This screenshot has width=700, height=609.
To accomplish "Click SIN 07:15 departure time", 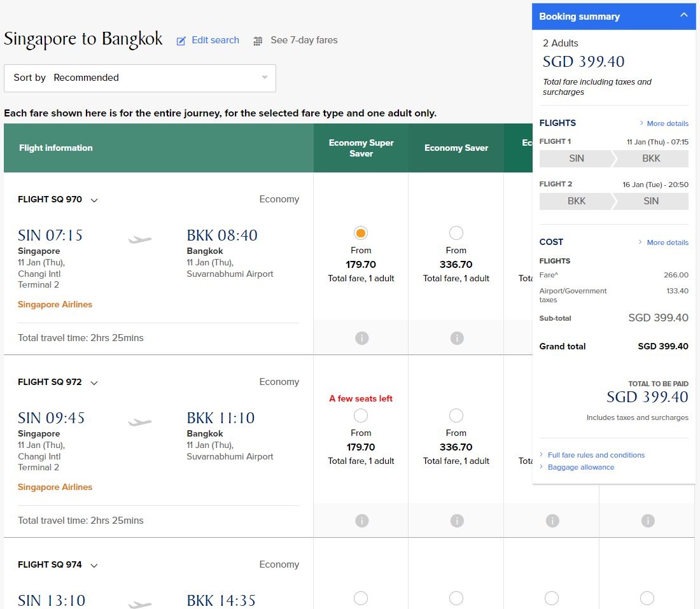I will [x=50, y=235].
